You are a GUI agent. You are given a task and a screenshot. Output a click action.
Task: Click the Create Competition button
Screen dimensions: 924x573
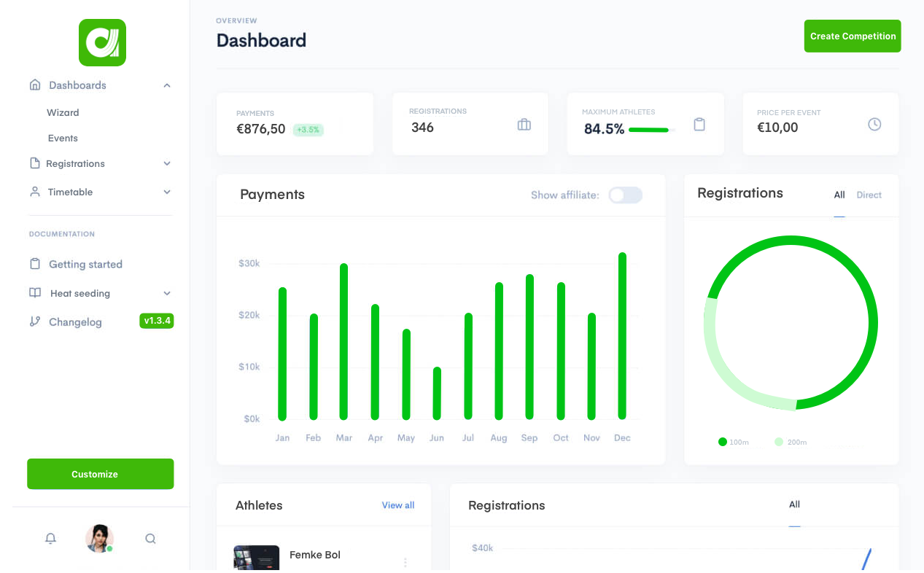(852, 36)
